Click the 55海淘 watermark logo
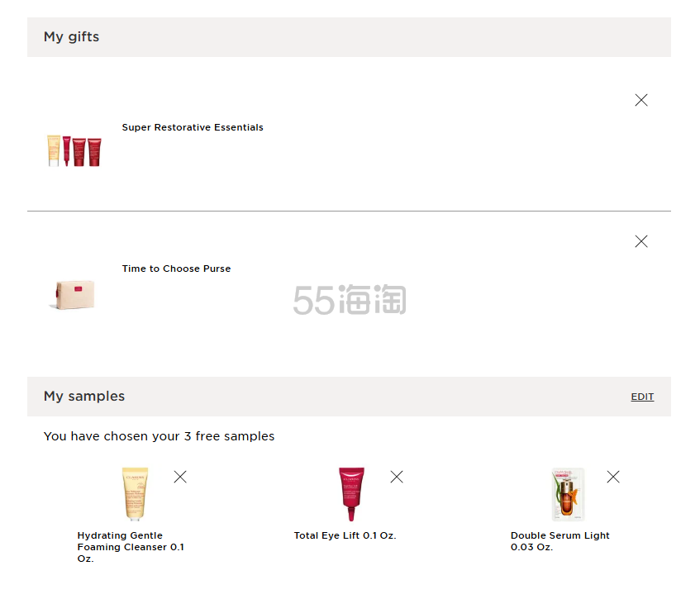The height and width of the screenshot is (599, 700). [349, 299]
